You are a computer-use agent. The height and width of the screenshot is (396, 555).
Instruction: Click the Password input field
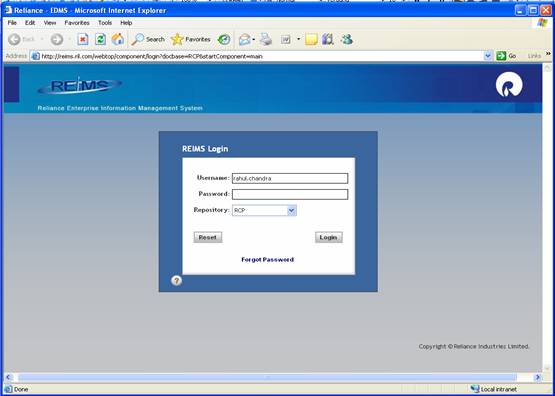click(x=290, y=194)
